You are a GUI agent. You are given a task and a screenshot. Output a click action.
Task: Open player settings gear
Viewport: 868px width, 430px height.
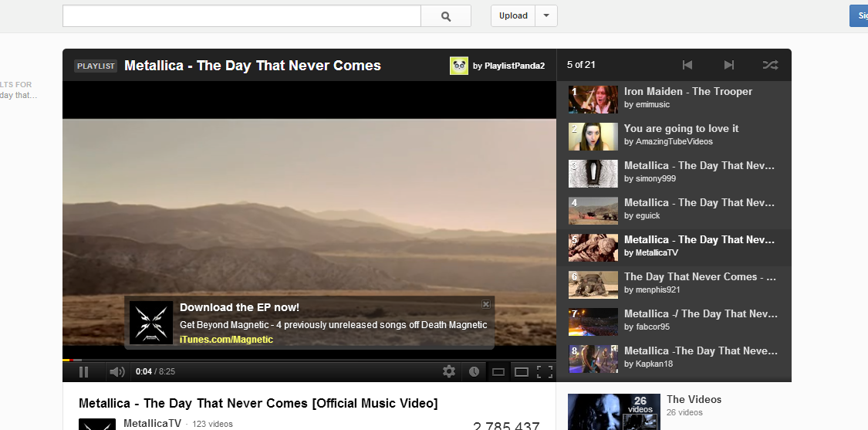click(449, 372)
